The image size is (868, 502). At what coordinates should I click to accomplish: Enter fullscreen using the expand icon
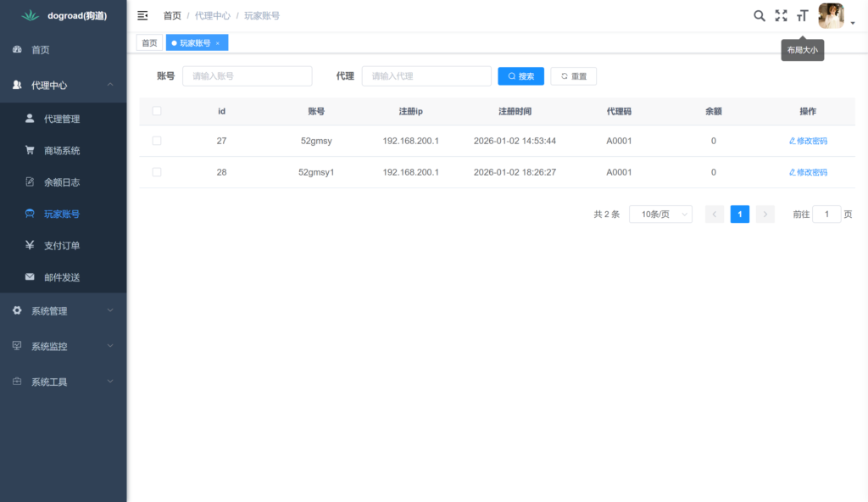click(781, 14)
